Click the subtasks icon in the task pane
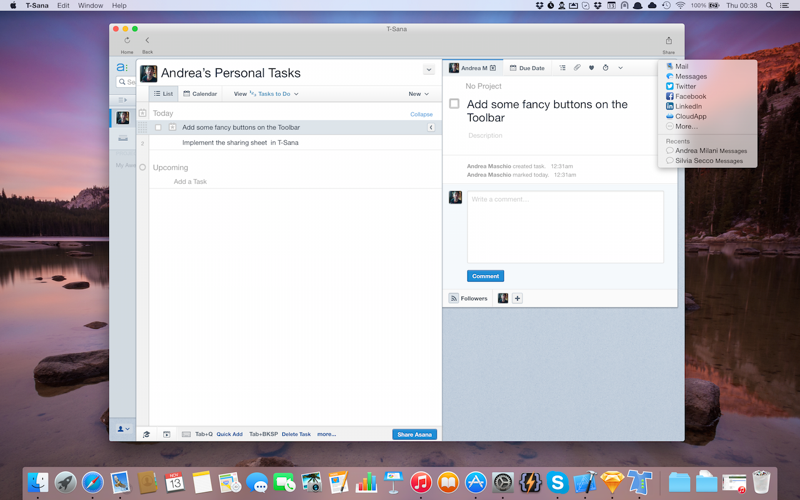 coord(562,68)
